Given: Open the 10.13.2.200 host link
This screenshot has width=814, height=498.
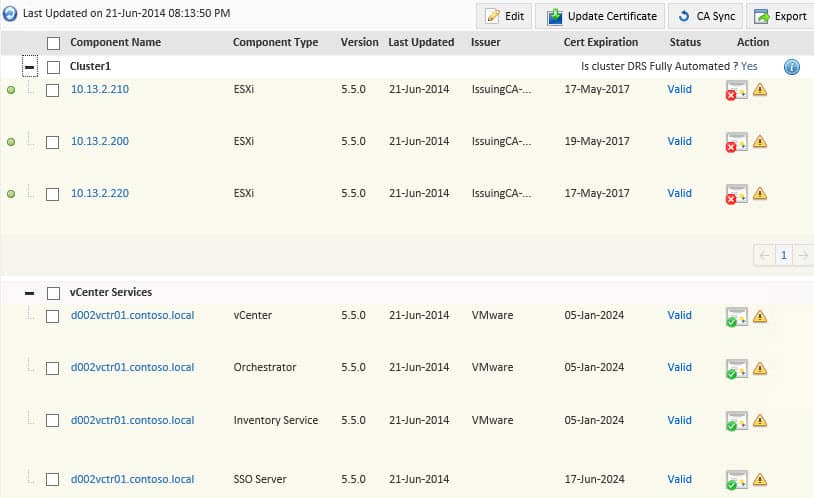Looking at the screenshot, I should click(99, 141).
